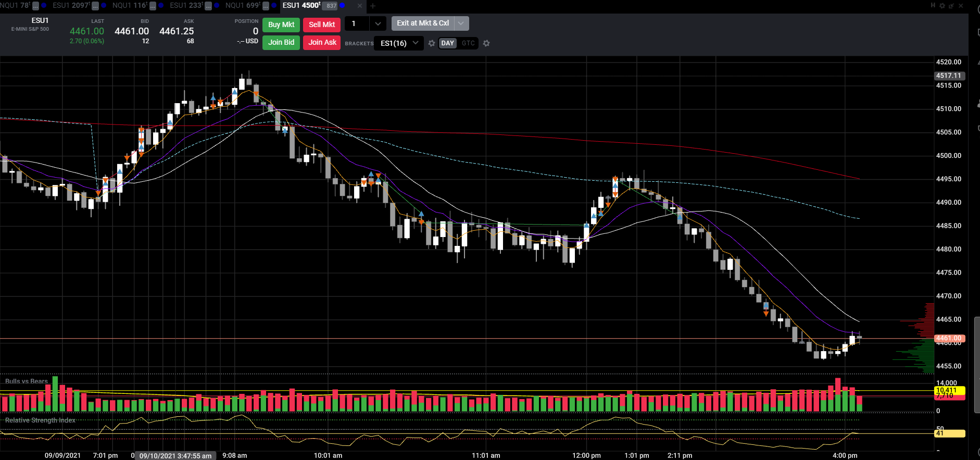Image resolution: width=980 pixels, height=460 pixels.
Task: Open the options menu on the NQU1 699t tab
Action: pyautogui.click(x=266, y=6)
